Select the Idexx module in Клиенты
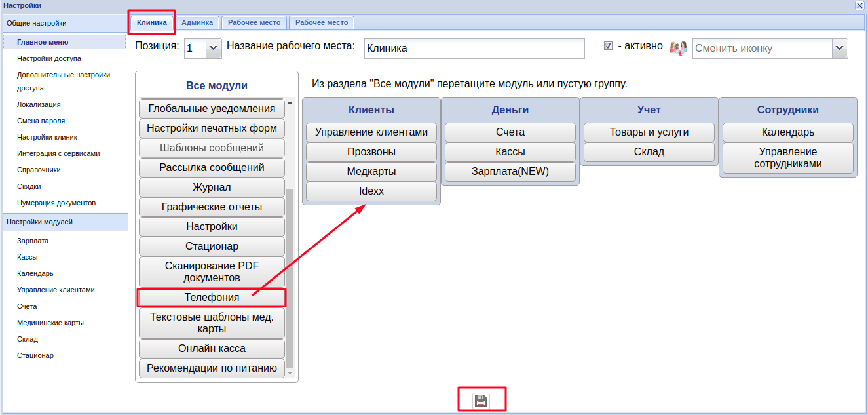This screenshot has height=415, width=868. pyautogui.click(x=371, y=191)
